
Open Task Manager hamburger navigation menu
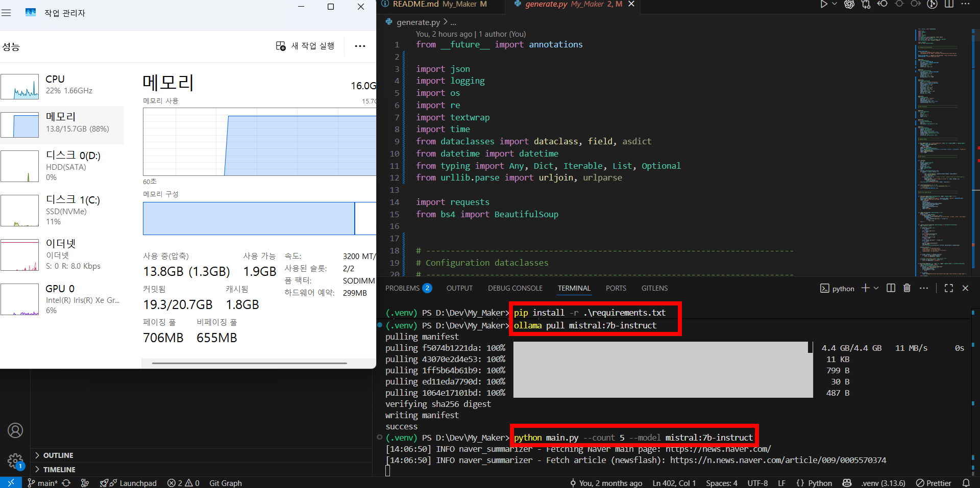(6, 13)
